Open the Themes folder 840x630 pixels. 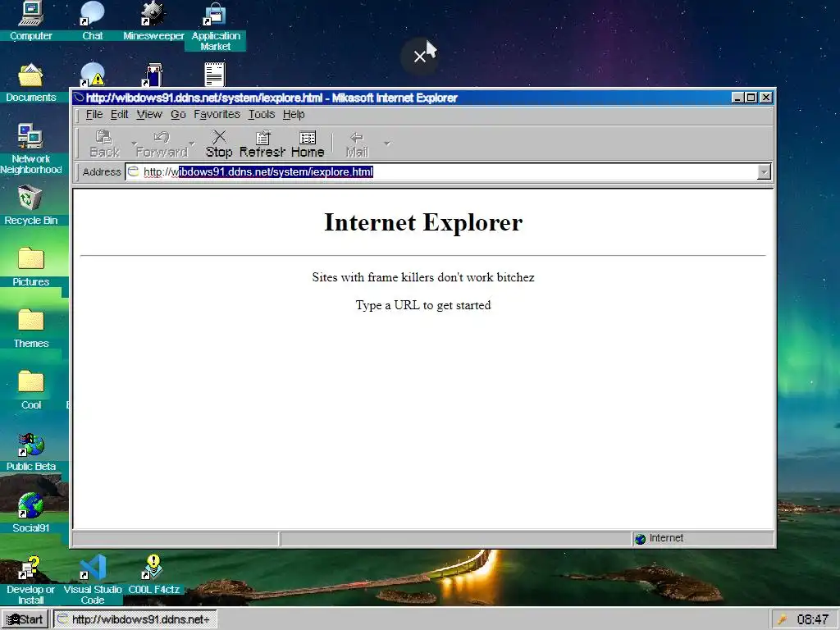pyautogui.click(x=30, y=328)
